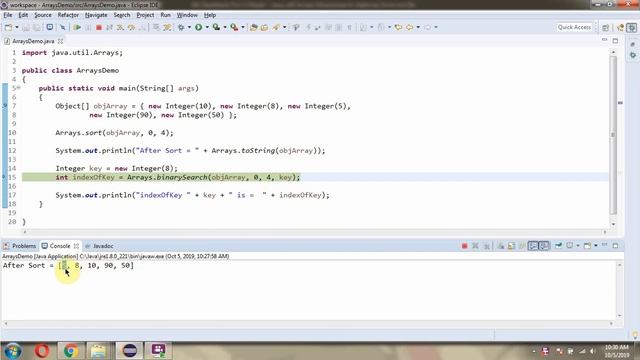Open Google Chrome from the taskbar
The image size is (640, 360).
click(71, 351)
